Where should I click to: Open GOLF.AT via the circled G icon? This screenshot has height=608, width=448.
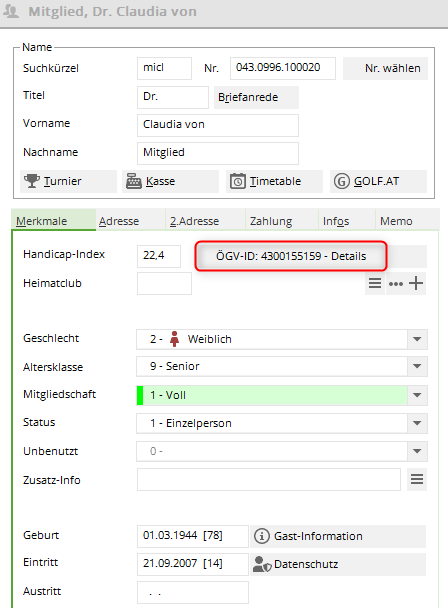coord(342,181)
